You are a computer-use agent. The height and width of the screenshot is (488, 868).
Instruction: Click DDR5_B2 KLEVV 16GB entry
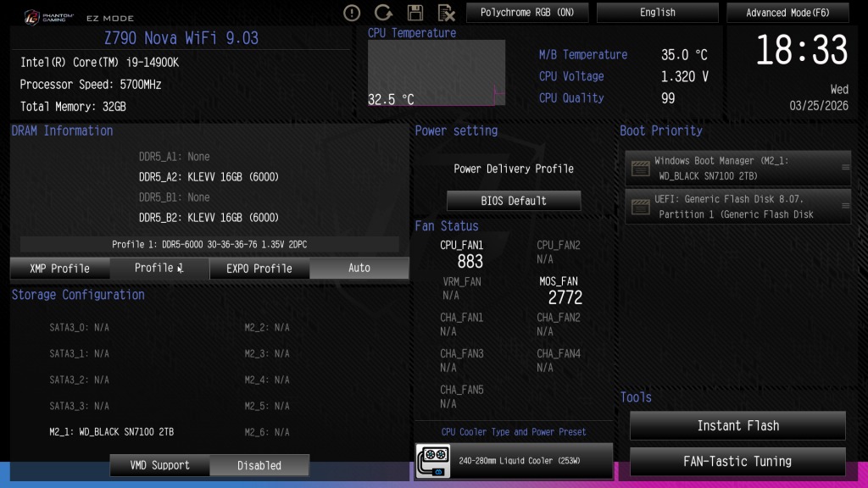pos(209,218)
